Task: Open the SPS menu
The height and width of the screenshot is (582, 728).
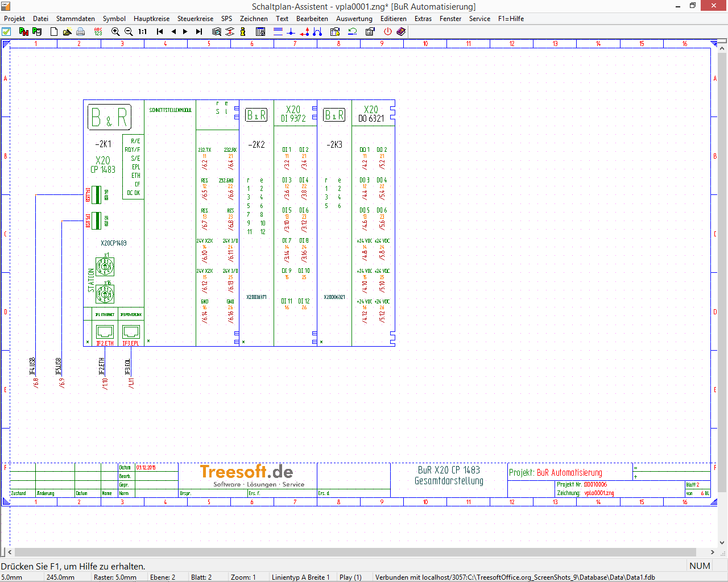Action: point(226,19)
